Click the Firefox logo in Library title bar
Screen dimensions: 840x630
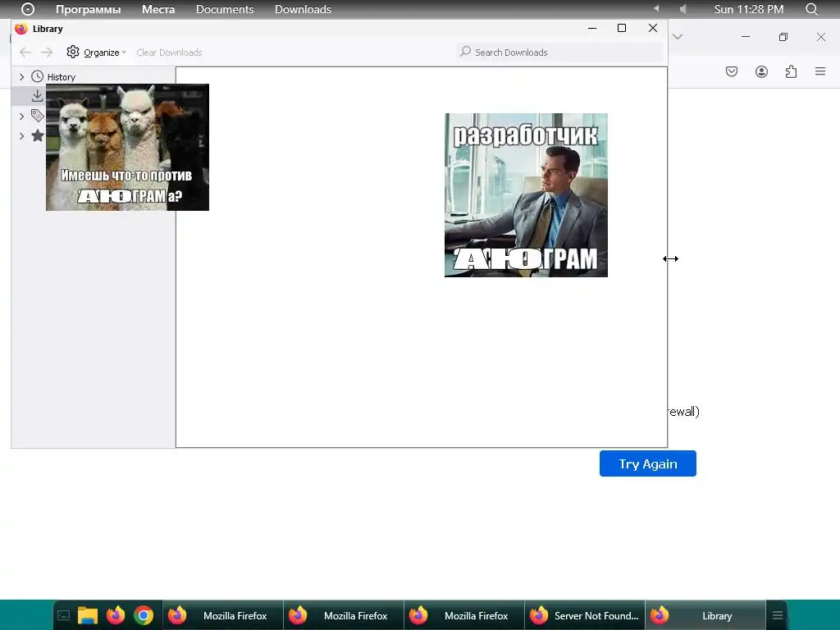(21, 29)
